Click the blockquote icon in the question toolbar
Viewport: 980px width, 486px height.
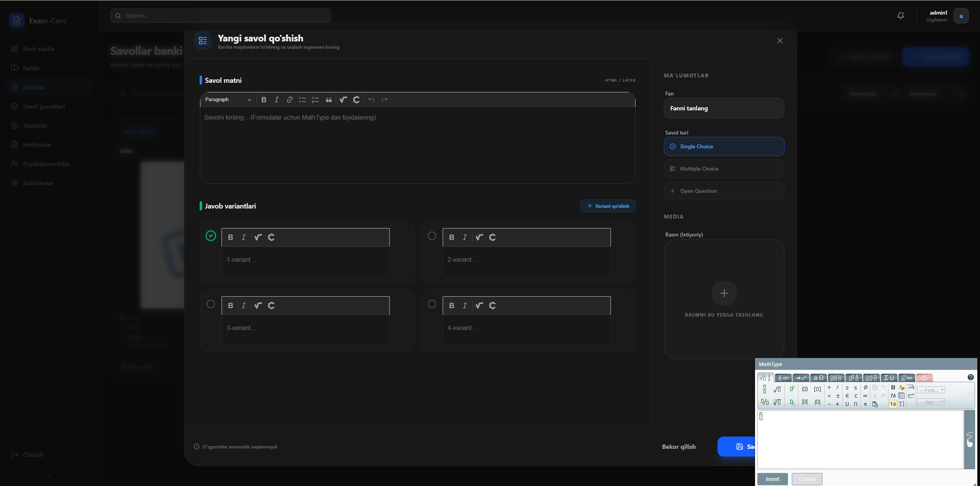coord(329,100)
